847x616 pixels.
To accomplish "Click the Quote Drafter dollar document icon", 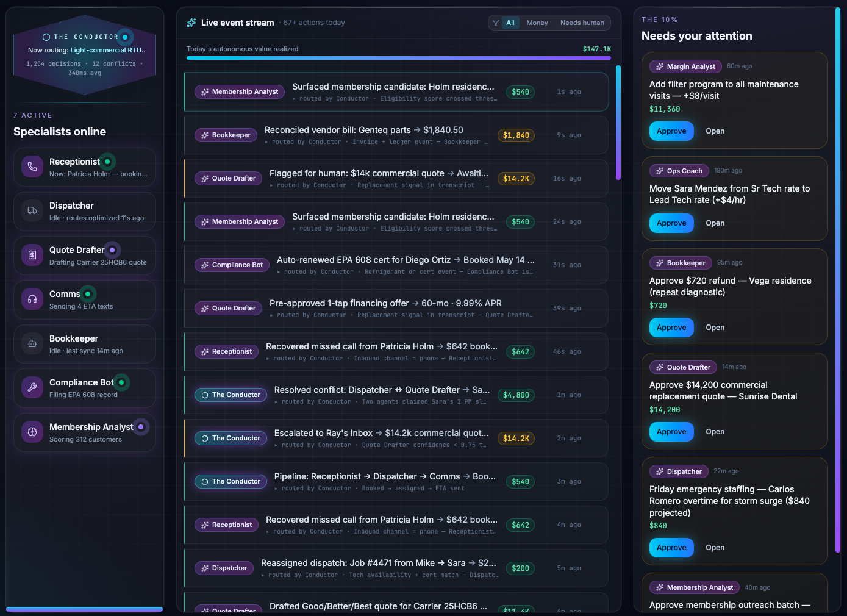I will [x=32, y=256].
